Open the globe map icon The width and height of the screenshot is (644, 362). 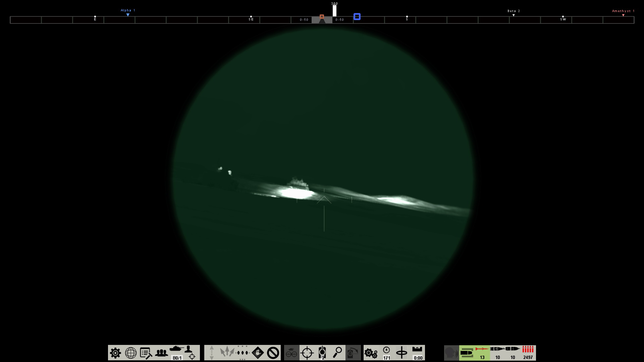click(131, 353)
